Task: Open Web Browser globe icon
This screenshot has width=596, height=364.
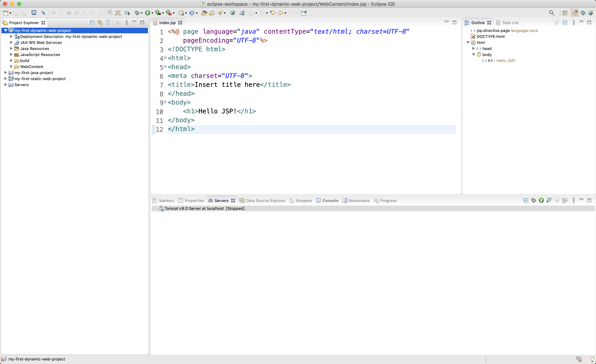Action: 232,13
